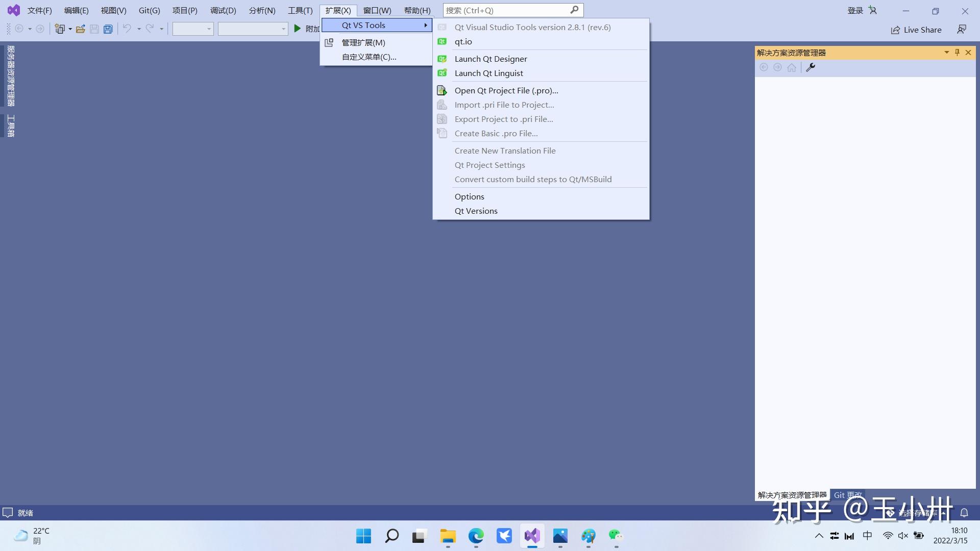
Task: Expand the navigate backward dropdown arrow
Action: point(30,29)
